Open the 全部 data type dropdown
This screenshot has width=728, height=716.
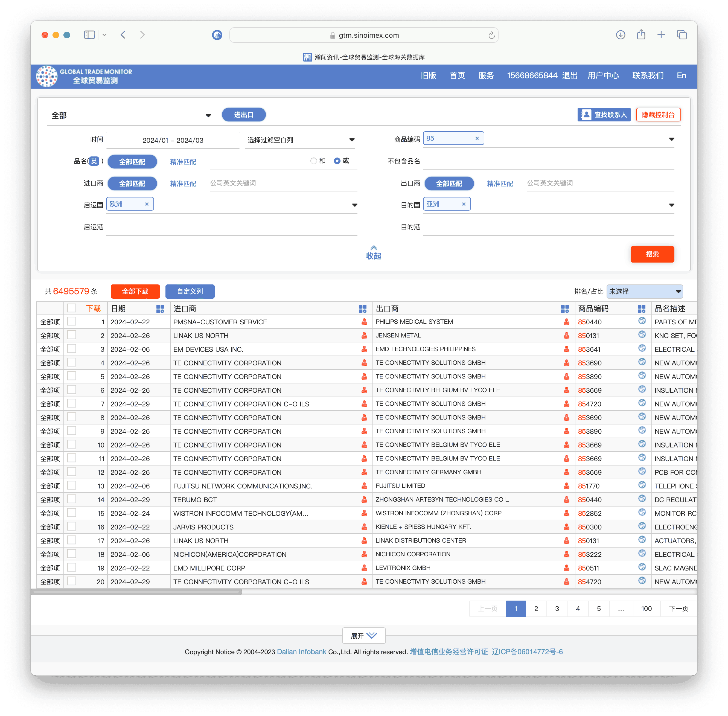[x=131, y=115]
